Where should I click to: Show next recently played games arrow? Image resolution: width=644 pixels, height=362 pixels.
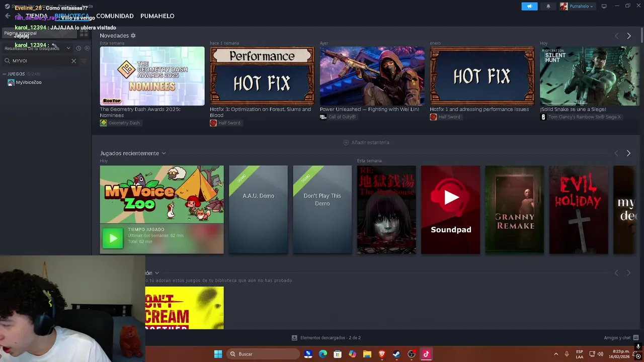click(628, 153)
